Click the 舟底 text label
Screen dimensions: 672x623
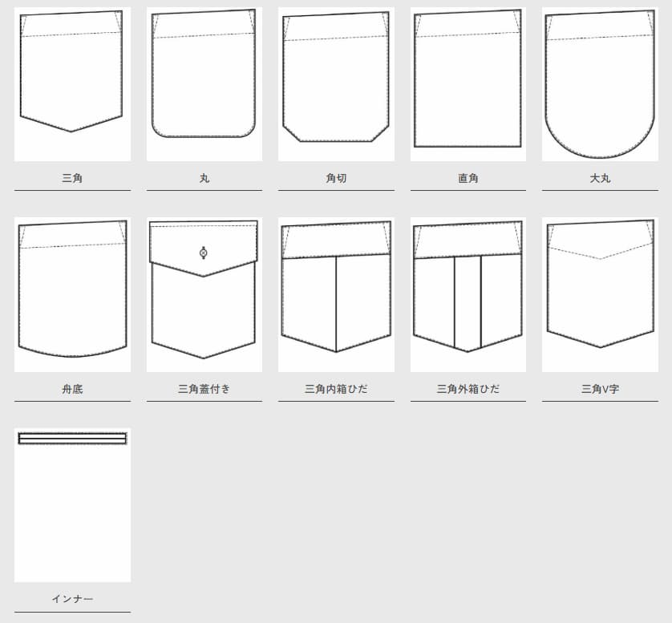click(x=72, y=389)
